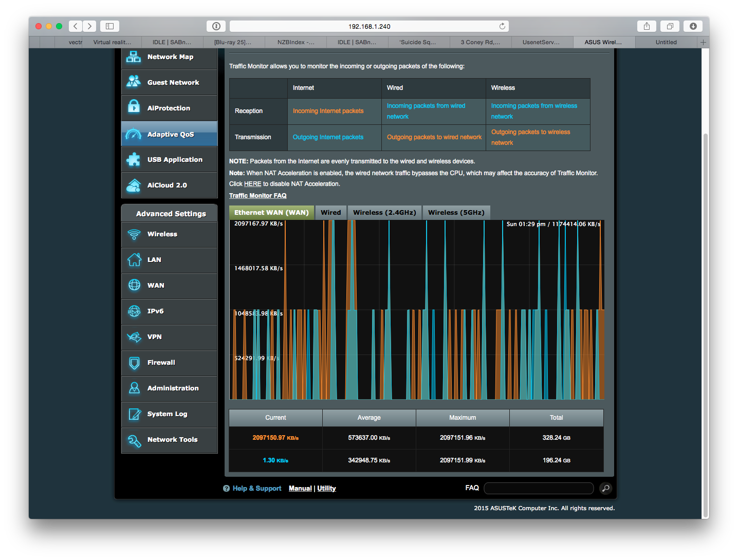Viewport: 738px width, 560px height.
Task: Open Network Tools
Action: pyautogui.click(x=172, y=440)
